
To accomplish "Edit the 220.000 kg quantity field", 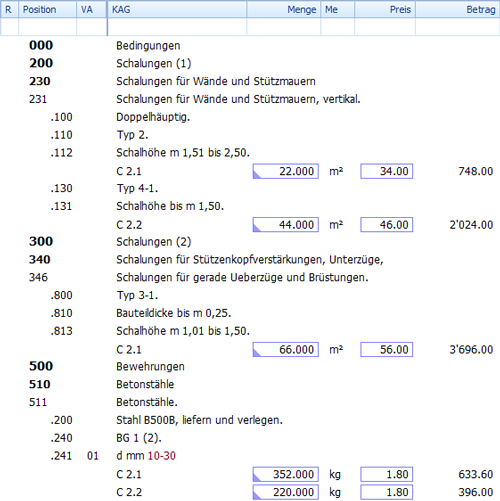I will [x=286, y=492].
